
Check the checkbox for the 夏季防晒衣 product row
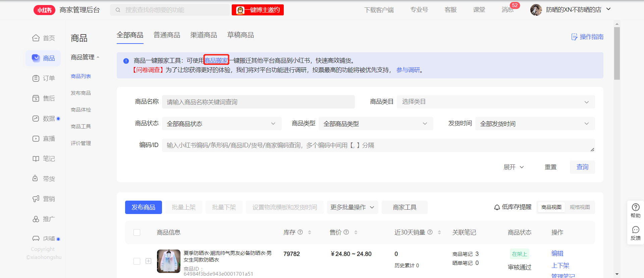(137, 261)
